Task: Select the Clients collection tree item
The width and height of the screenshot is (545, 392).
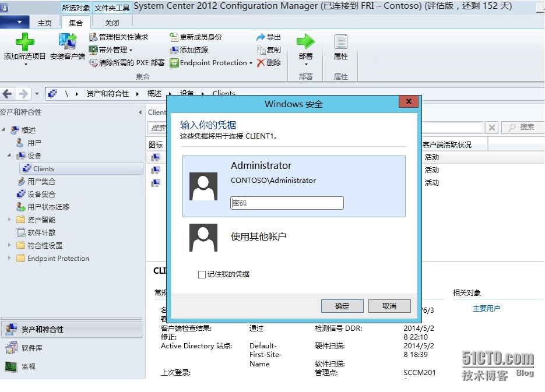Action: coord(82,168)
